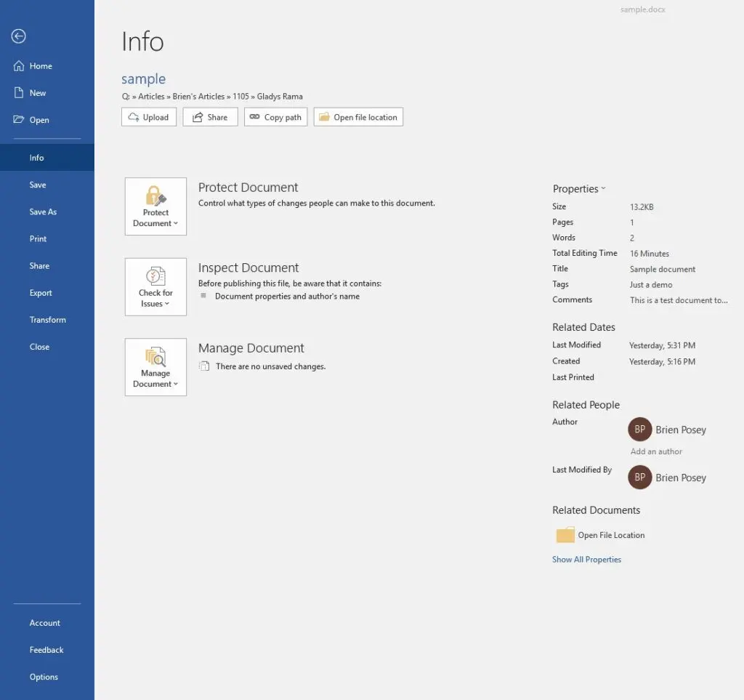This screenshot has width=744, height=700.
Task: Click the back arrow icon
Action: coord(18,36)
